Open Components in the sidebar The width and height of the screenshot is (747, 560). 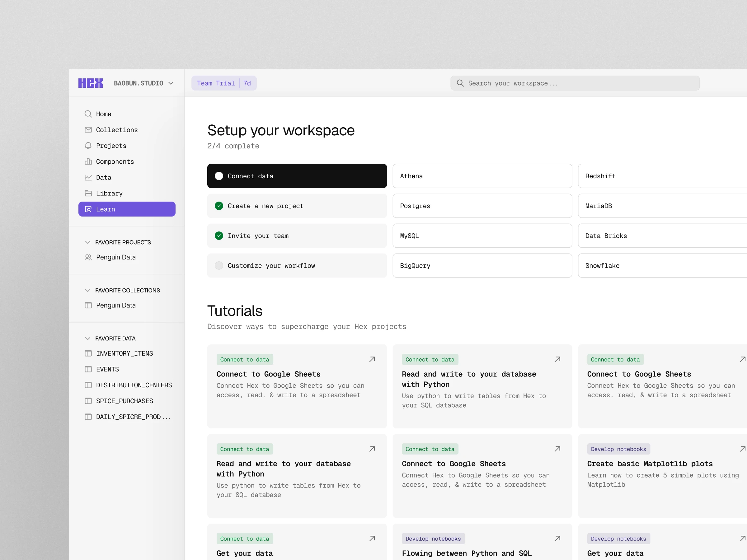coord(127,161)
